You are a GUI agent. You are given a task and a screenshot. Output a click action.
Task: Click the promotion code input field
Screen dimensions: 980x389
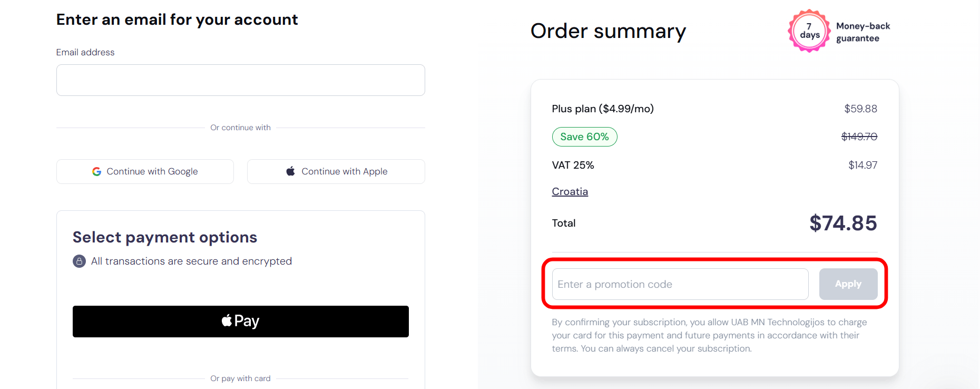679,284
